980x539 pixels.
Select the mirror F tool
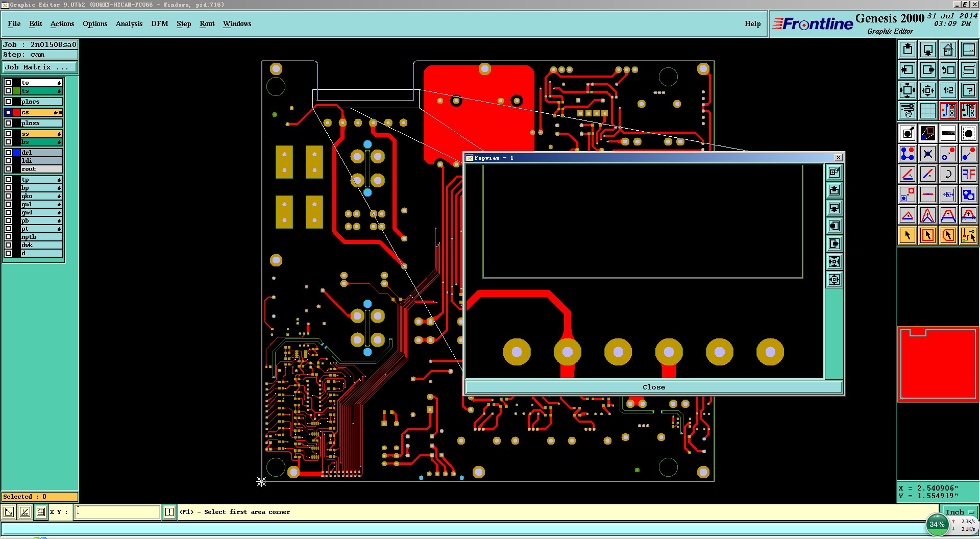pos(969,174)
